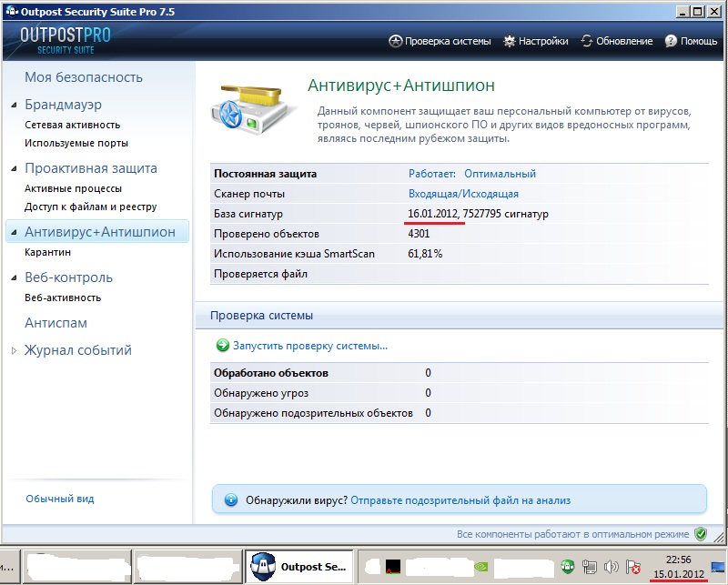
Task: Click the status text Все компоненты работают
Action: (x=573, y=534)
